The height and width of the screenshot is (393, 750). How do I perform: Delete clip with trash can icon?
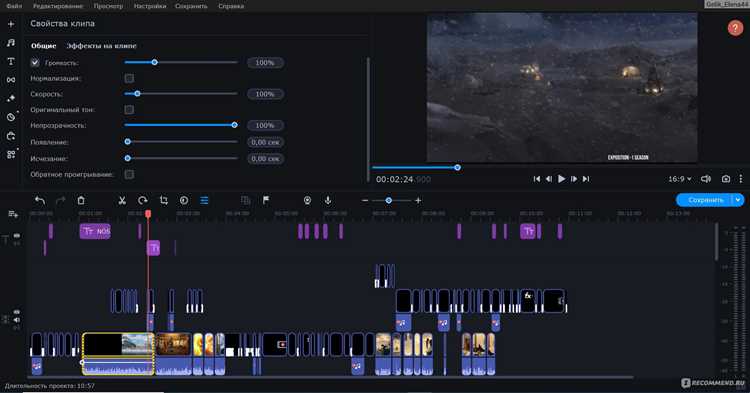(x=81, y=200)
